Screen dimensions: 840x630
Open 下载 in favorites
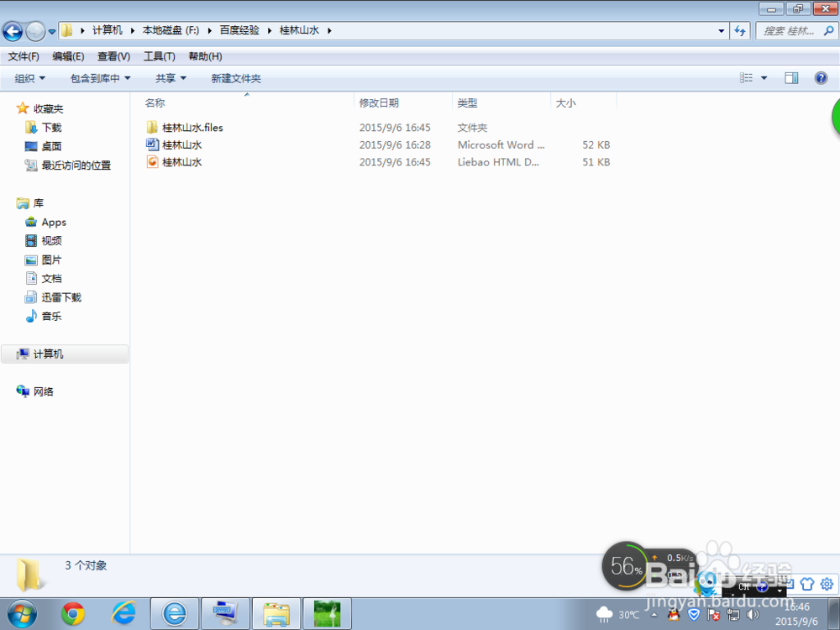click(52, 128)
